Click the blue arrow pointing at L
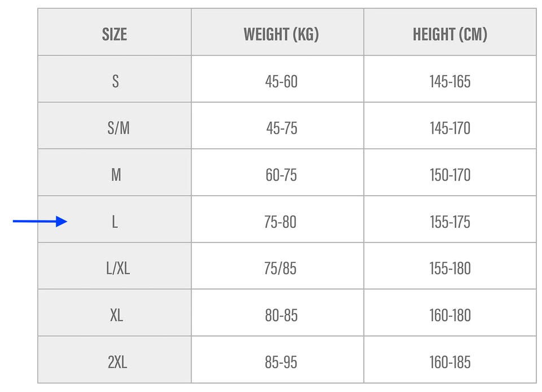542x392 pixels. [40, 222]
